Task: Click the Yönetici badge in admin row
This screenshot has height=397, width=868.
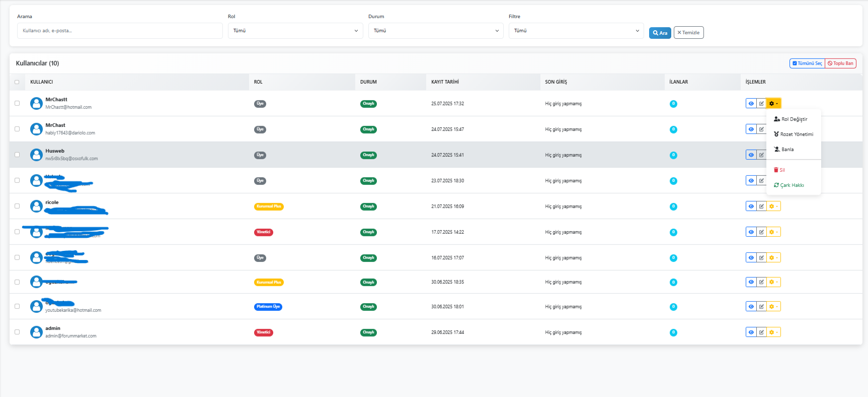Action: coord(264,333)
